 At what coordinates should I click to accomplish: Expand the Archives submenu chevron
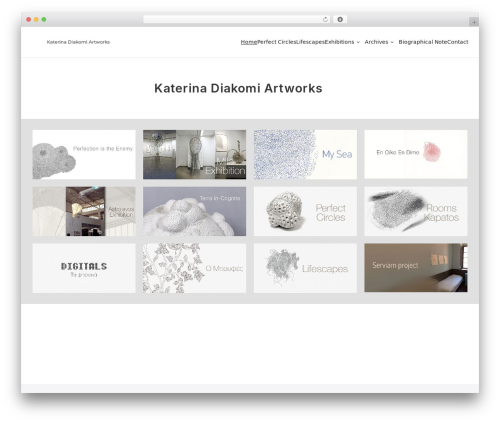point(392,42)
